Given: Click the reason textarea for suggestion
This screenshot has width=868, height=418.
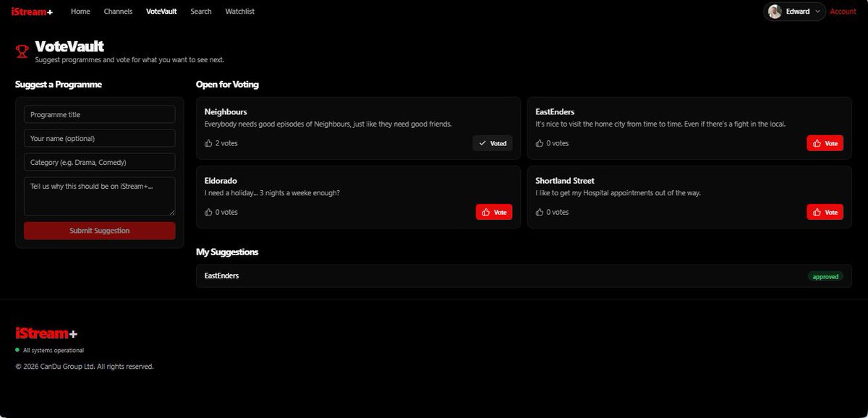Looking at the screenshot, I should pos(100,196).
